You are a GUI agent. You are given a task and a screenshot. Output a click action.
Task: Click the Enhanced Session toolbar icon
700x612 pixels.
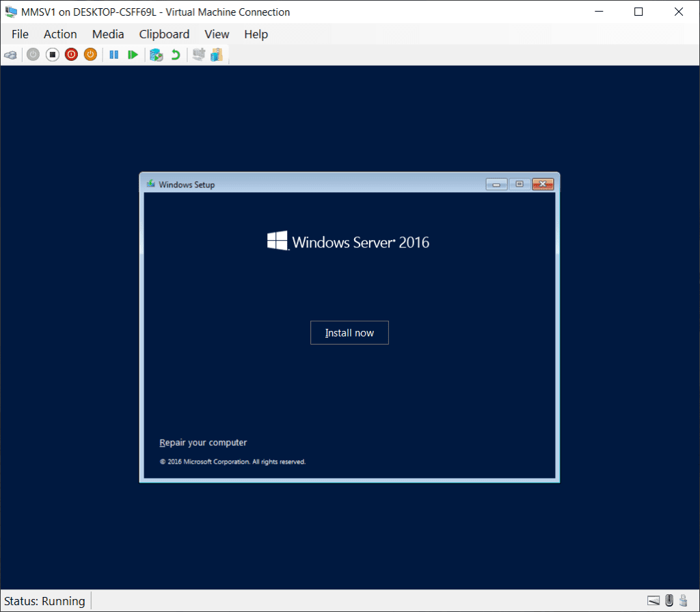(x=199, y=55)
